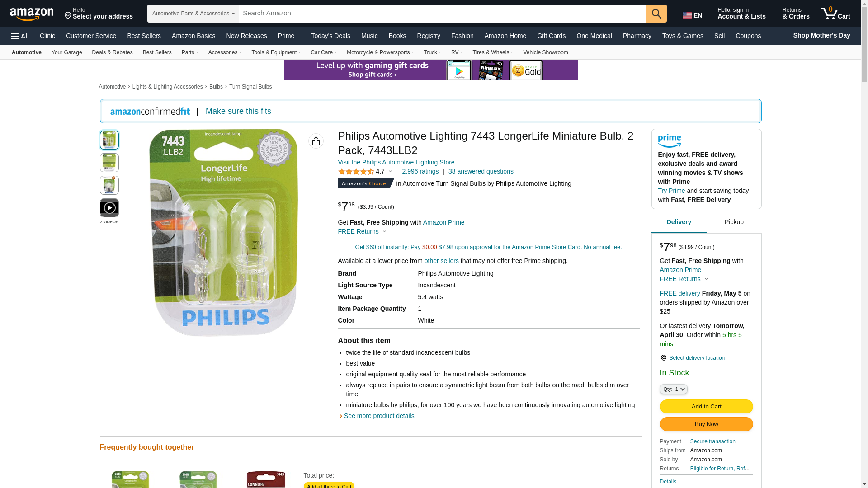This screenshot has height=488, width=868.
Task: Play the product videos thumbnail
Action: point(109,208)
